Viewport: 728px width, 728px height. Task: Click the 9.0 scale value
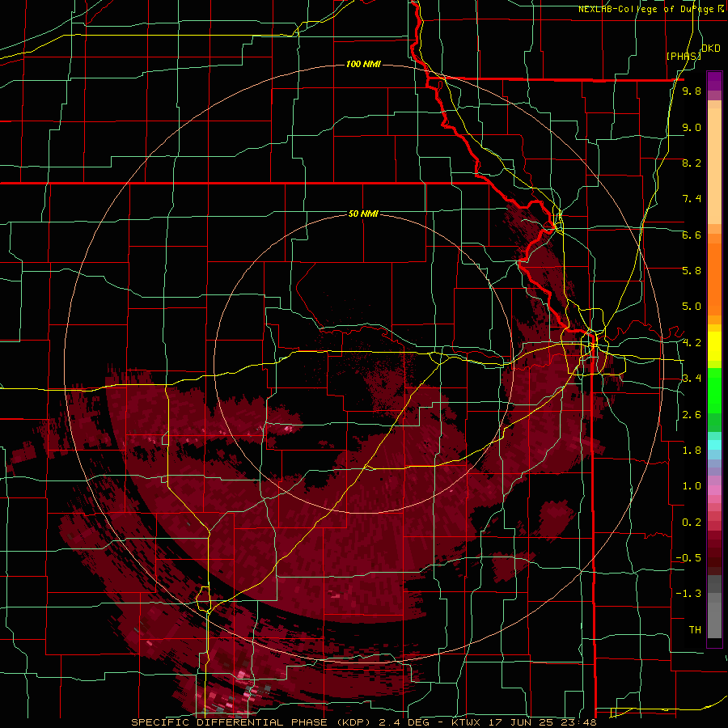(692, 128)
